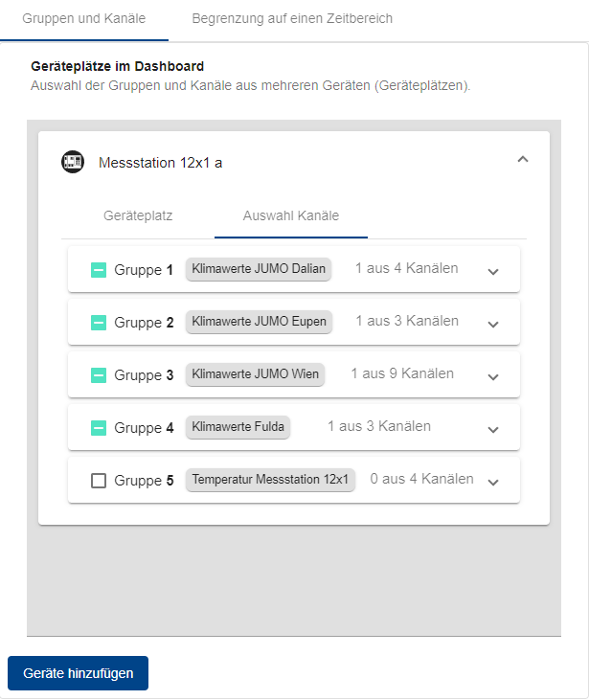
Task: Expand Gruppe 2 channel list chevron
Action: click(493, 324)
